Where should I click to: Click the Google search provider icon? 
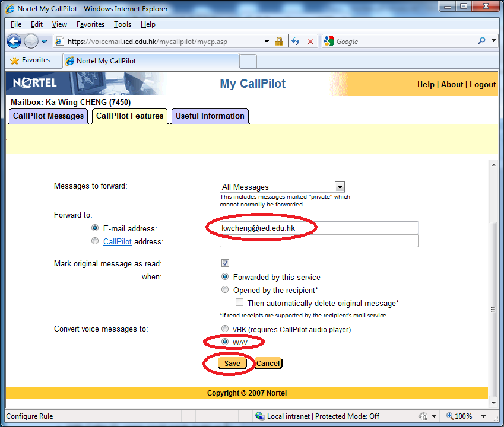329,41
